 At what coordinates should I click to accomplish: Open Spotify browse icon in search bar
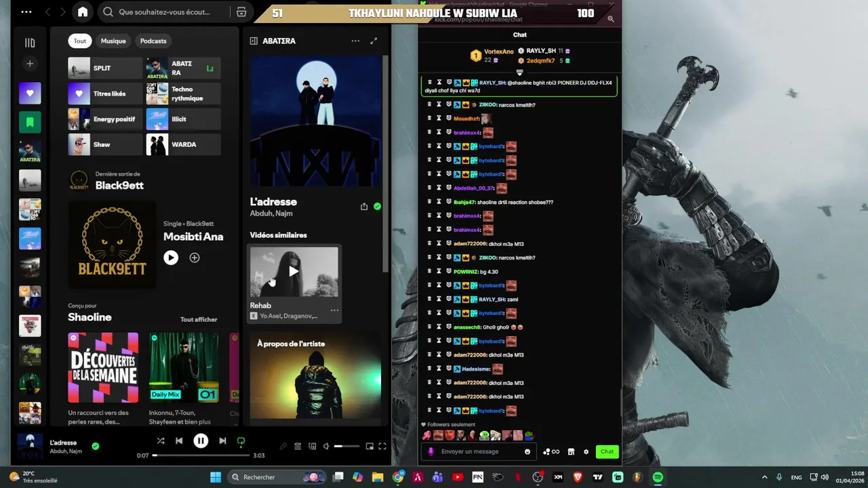tap(241, 12)
